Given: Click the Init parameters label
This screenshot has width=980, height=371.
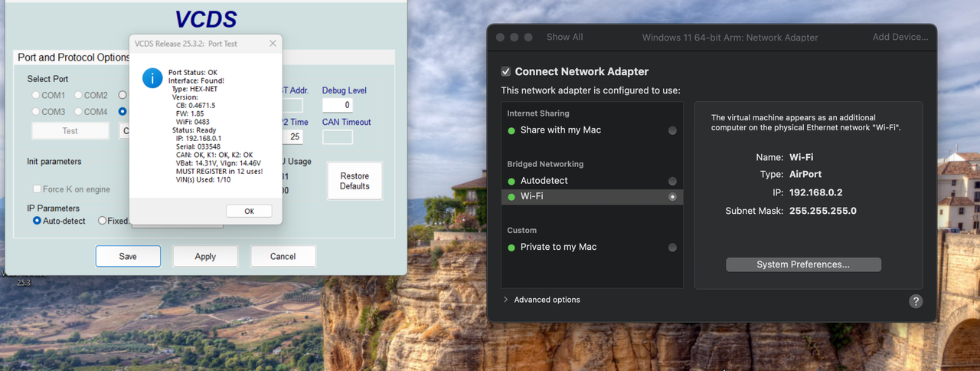Looking at the screenshot, I should tap(54, 162).
